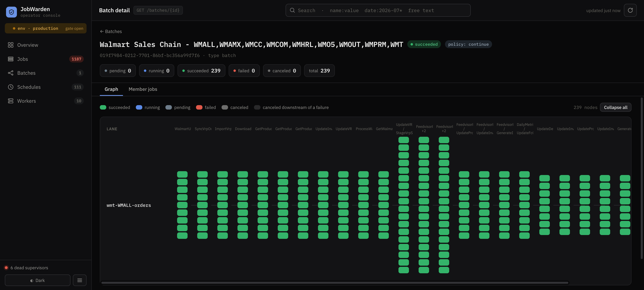Screen dimensions: 644x290
Task: Click the wmt-WMALL-orders lane label
Action: coord(129,205)
